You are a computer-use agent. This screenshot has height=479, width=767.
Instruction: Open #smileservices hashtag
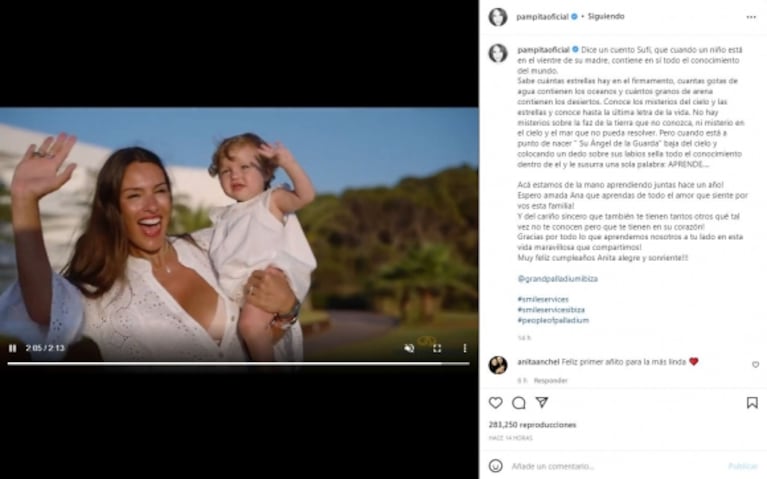542,299
